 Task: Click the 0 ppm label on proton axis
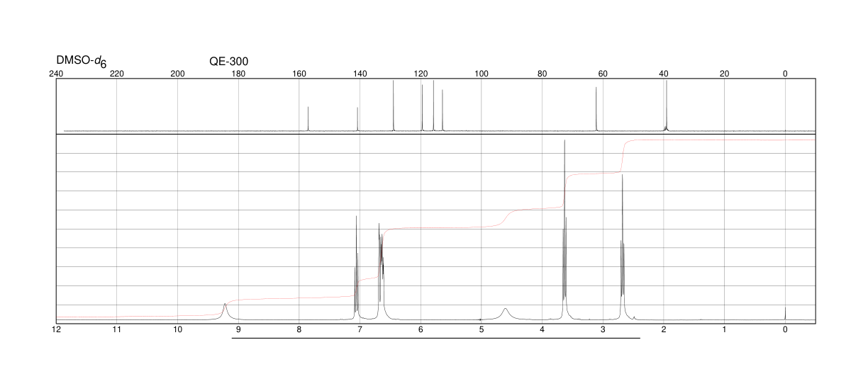coord(785,329)
